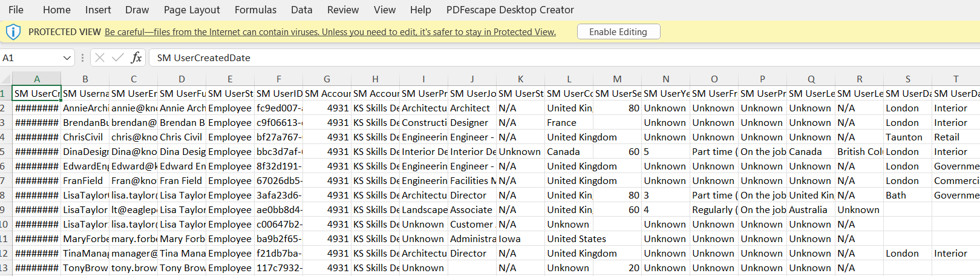
Task: Click cell 'Australia' in row 9
Action: [811, 210]
